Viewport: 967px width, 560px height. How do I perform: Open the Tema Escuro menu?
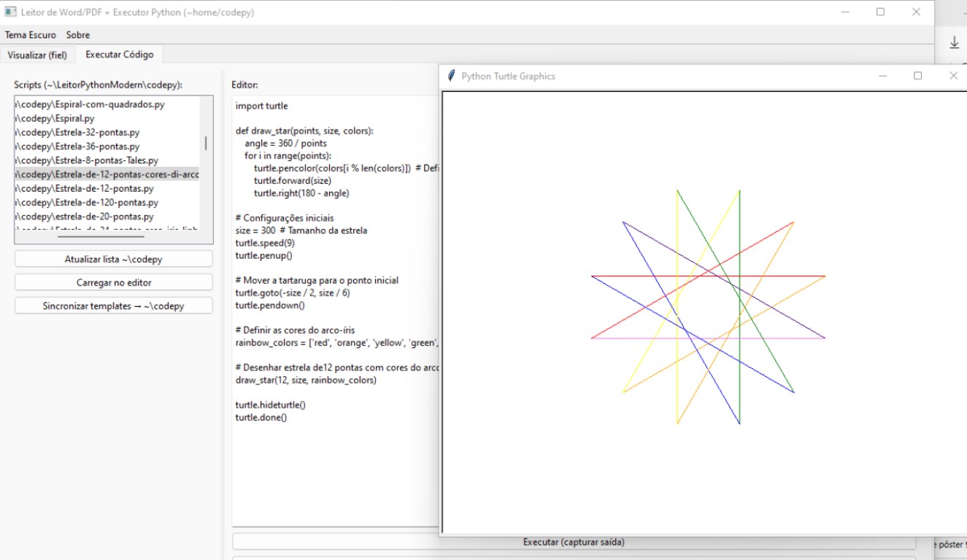31,35
